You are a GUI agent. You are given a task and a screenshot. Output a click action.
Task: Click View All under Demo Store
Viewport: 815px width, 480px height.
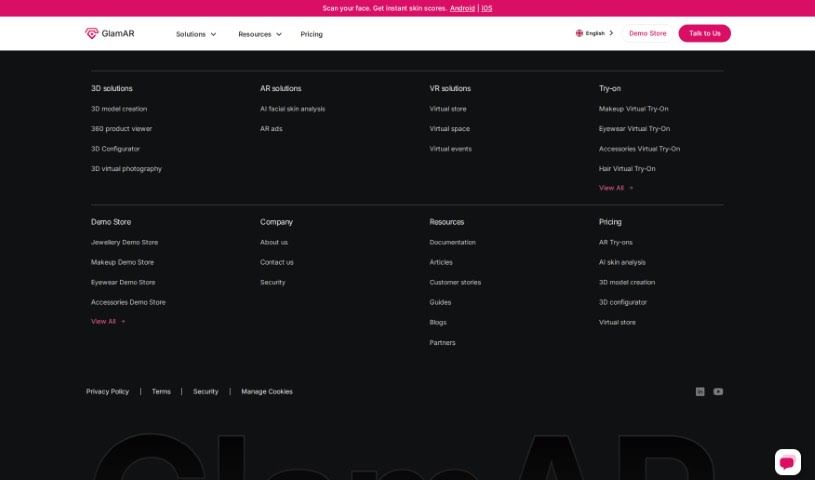coord(108,321)
